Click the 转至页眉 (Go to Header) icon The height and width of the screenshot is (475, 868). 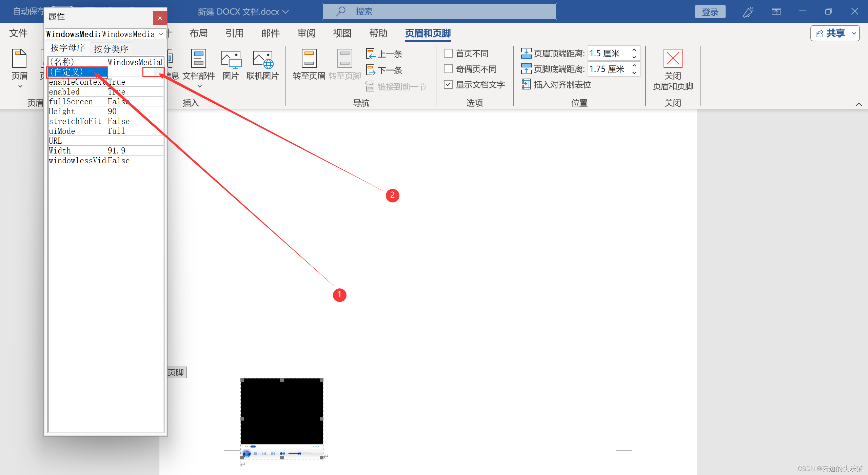pyautogui.click(x=309, y=59)
